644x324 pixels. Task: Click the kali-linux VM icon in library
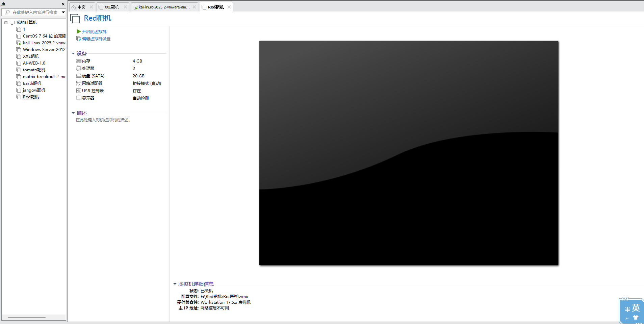19,43
